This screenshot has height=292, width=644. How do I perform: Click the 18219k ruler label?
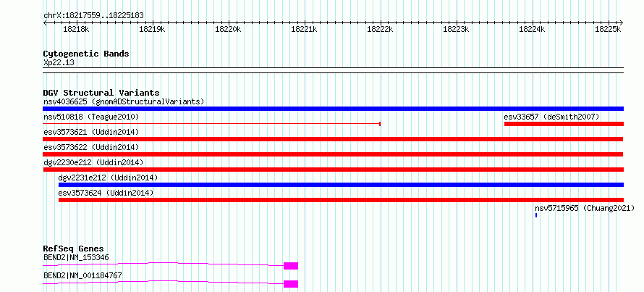(x=152, y=30)
